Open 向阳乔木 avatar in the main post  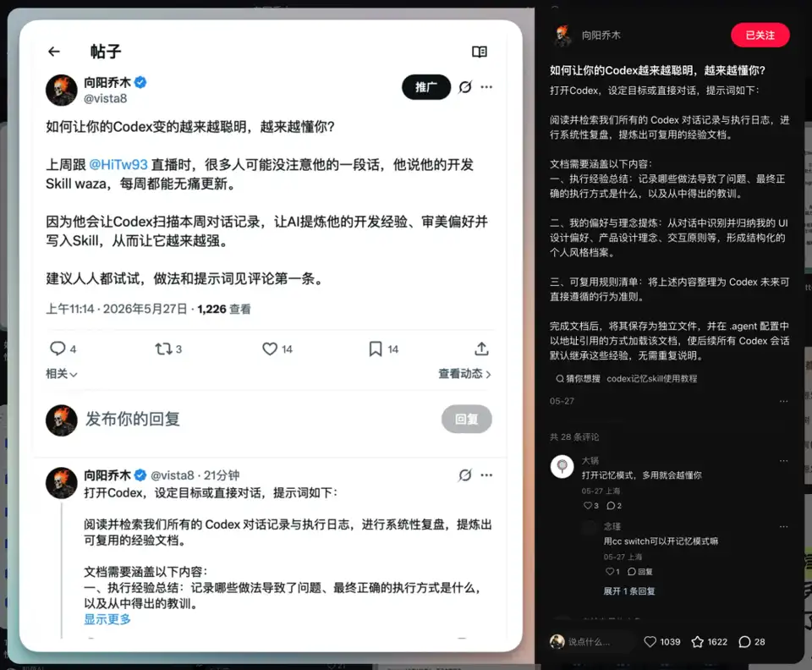[x=61, y=90]
